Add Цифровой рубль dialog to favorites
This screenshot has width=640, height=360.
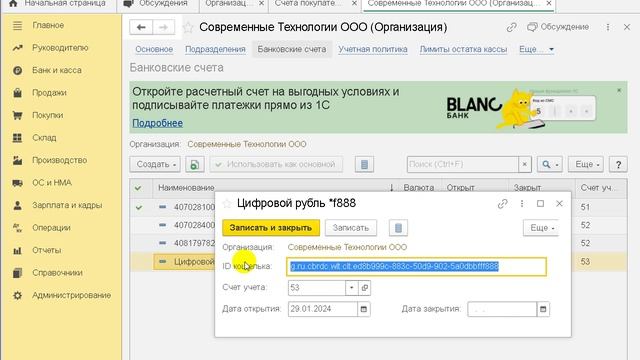click(x=227, y=203)
